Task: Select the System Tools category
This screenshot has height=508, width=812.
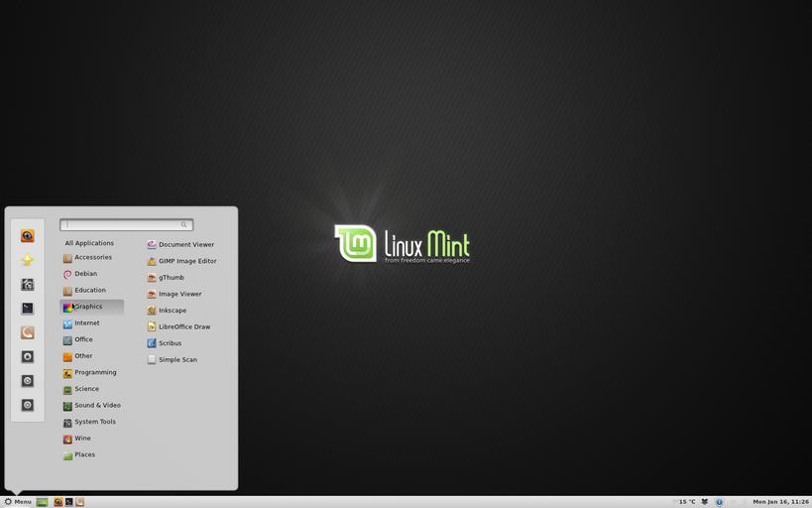Action: 94,422
